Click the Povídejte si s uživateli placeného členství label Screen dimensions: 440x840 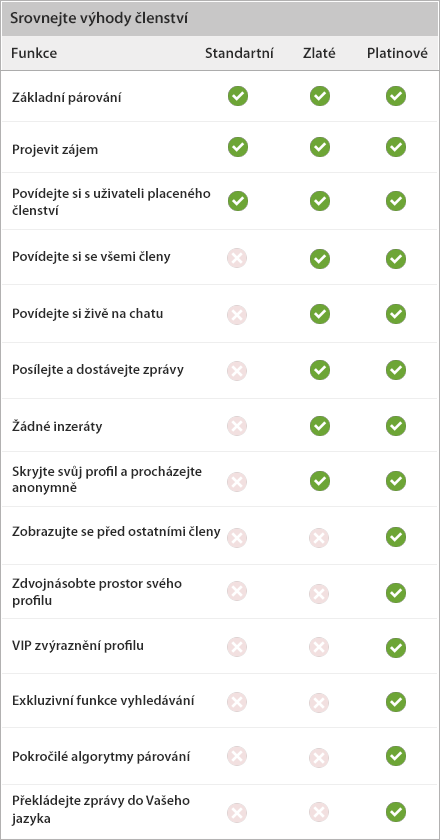click(111, 201)
